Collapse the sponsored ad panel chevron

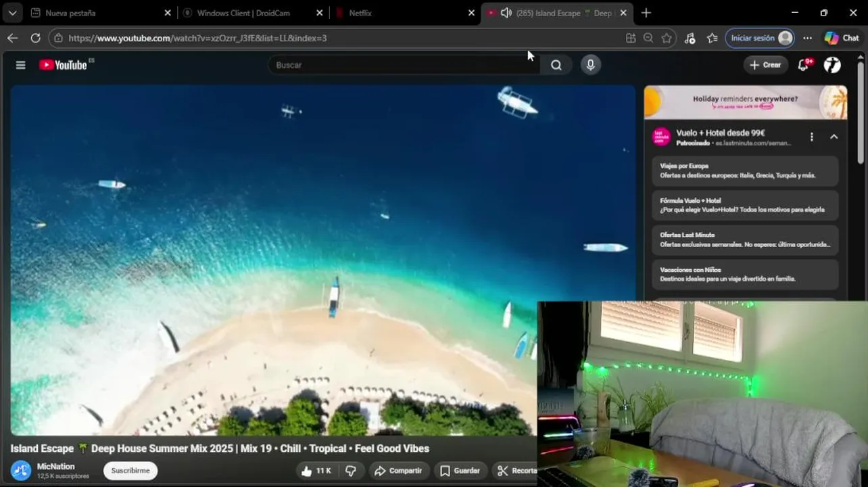(834, 137)
